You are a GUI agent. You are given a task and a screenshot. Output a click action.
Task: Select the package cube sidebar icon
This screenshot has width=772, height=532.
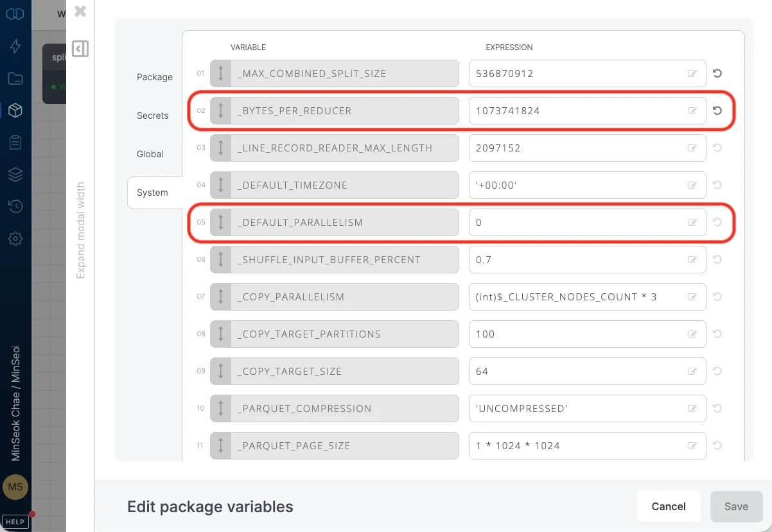click(x=15, y=110)
